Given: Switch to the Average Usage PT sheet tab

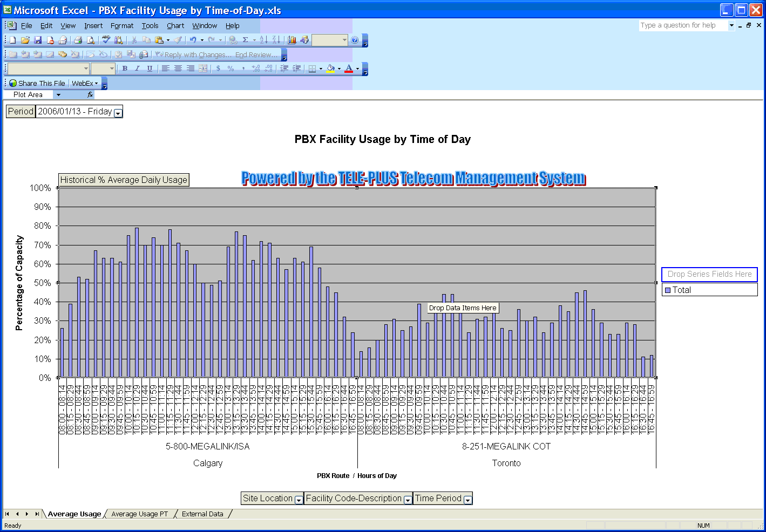Looking at the screenshot, I should 139,514.
